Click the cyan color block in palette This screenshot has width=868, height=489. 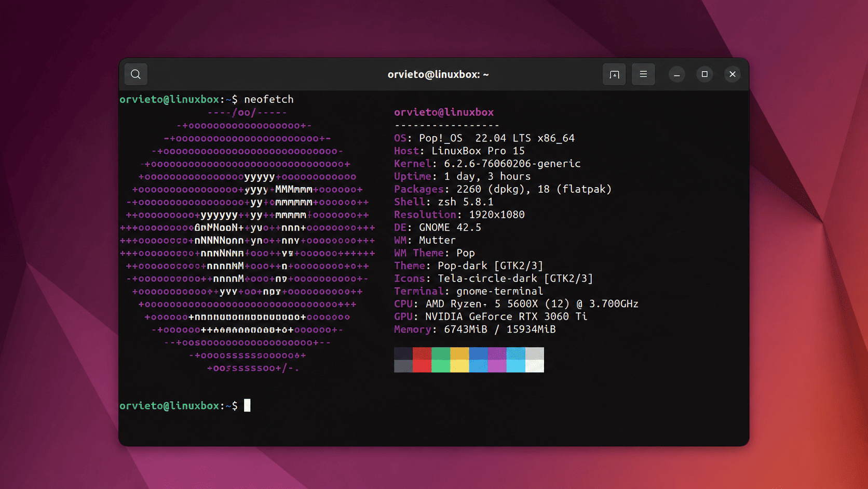pyautogui.click(x=516, y=360)
